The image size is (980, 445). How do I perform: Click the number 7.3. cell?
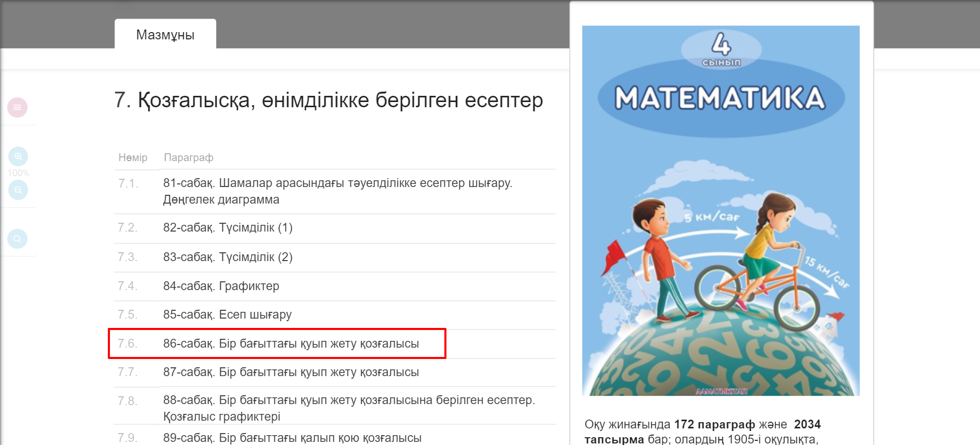pos(128,257)
